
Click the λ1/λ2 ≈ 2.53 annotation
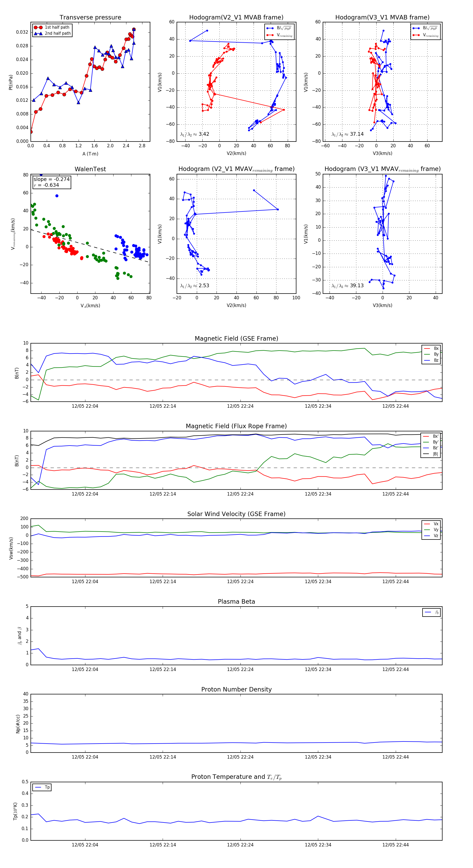point(194,286)
